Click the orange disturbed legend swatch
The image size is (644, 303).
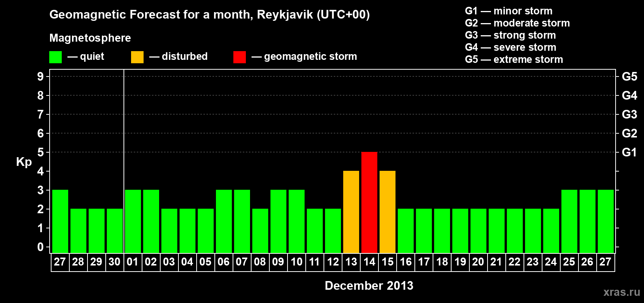click(137, 57)
